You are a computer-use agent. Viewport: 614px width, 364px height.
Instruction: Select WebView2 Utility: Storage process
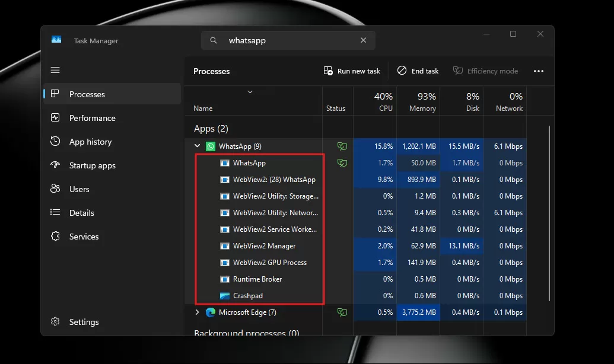[355, 196]
